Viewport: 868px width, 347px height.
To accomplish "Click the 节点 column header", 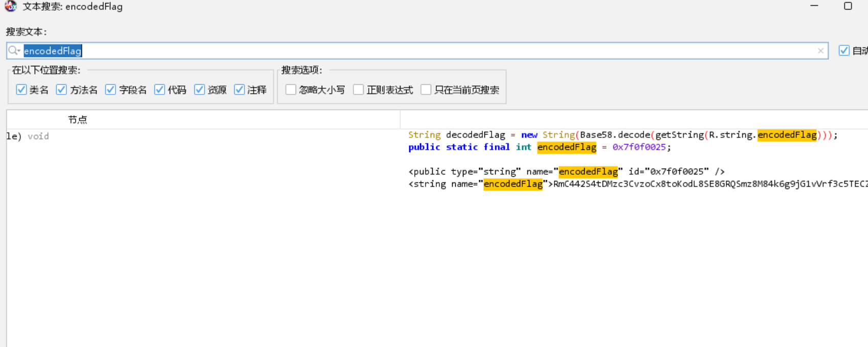I will point(78,120).
